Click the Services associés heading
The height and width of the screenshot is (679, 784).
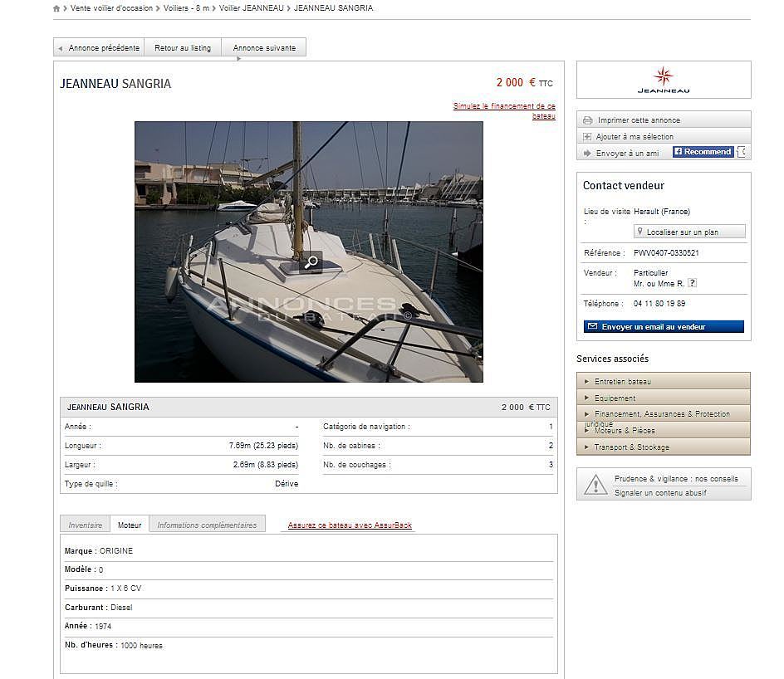click(x=613, y=359)
